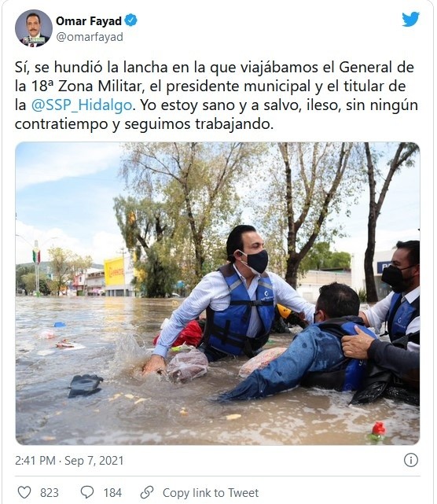Select Copy link to Tweet
Image resolution: width=437 pixels, height=504 pixels.
211,492
